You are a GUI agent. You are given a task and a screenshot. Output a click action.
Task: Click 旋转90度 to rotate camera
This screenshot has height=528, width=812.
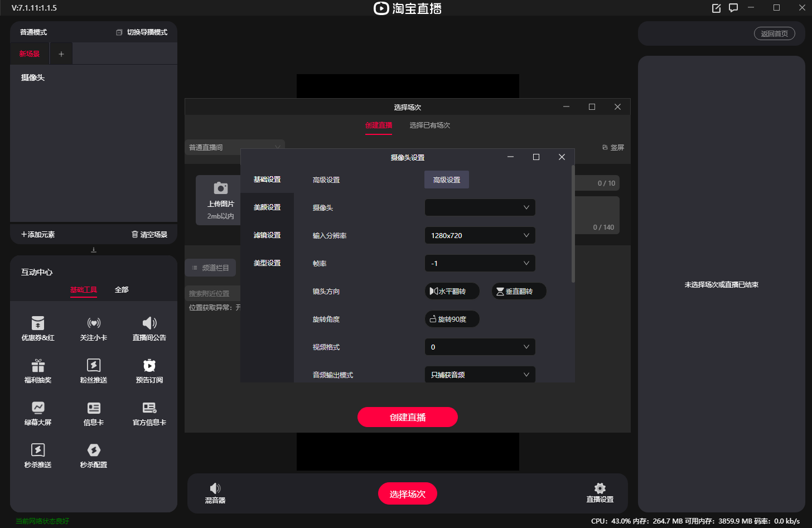[x=452, y=319]
